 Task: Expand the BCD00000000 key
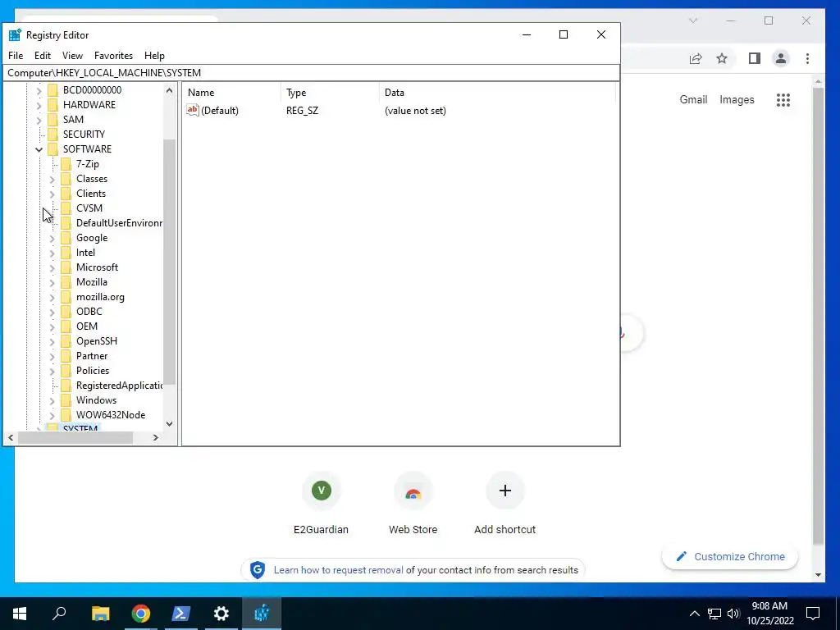point(39,90)
